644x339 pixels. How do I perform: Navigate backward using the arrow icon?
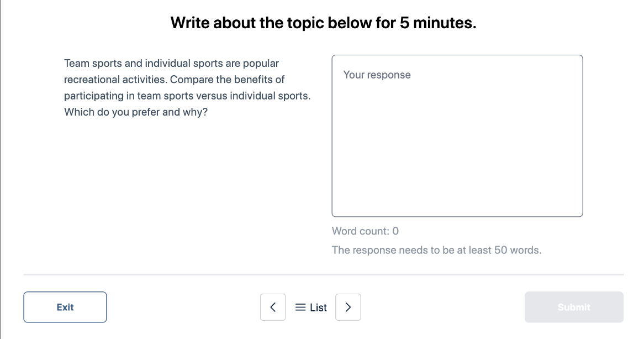pyautogui.click(x=273, y=307)
